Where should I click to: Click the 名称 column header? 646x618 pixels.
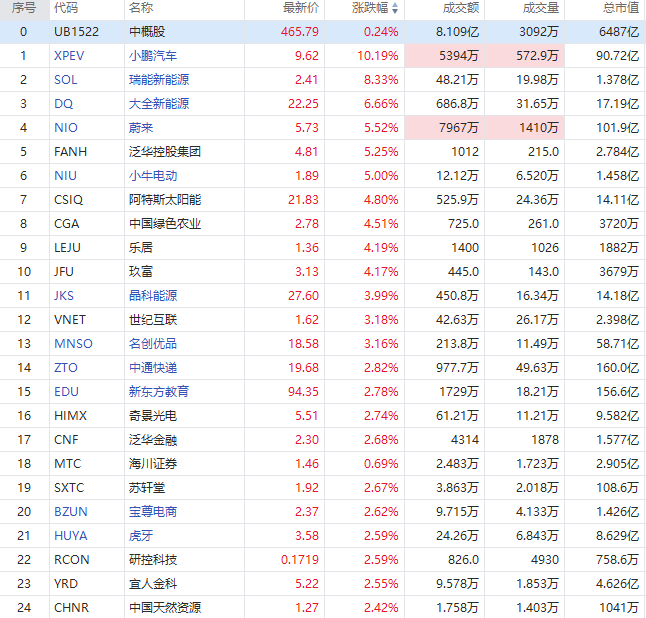click(141, 7)
